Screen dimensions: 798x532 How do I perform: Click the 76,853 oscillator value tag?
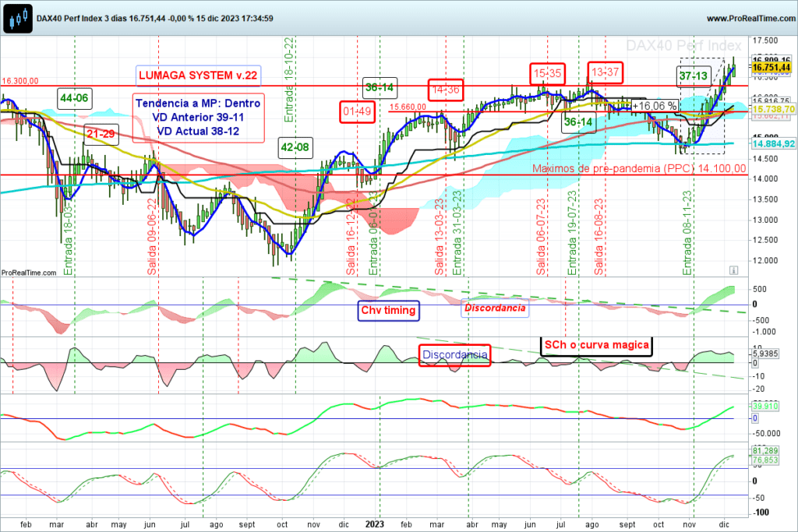765,460
